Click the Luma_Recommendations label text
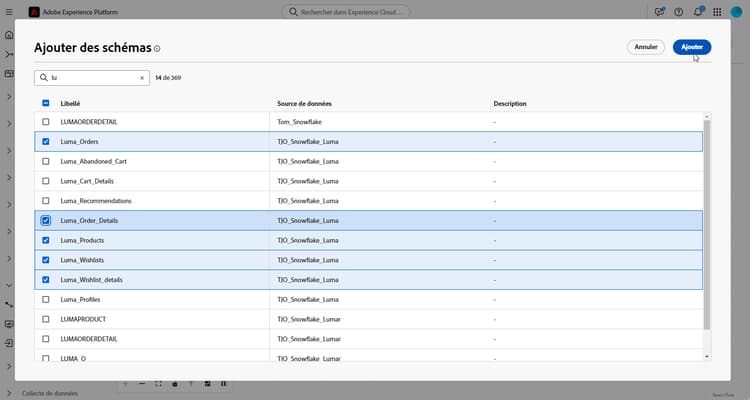The image size is (750, 400). [96, 200]
